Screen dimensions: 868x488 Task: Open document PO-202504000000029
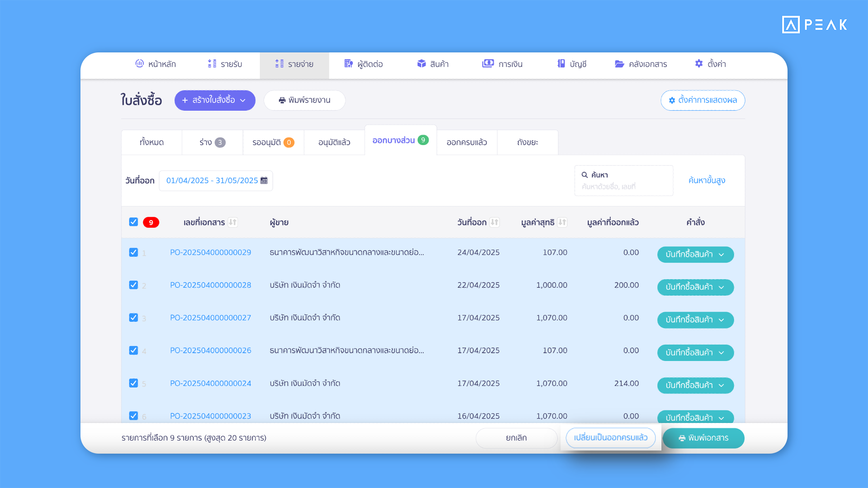pos(211,253)
